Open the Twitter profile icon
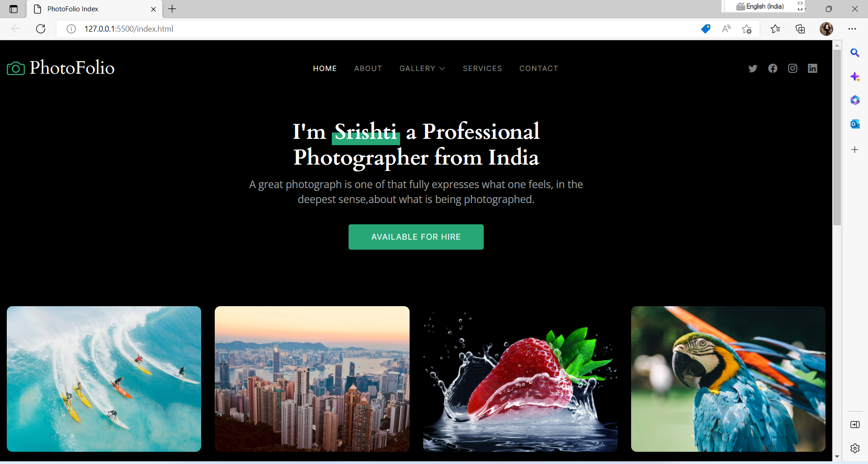The height and width of the screenshot is (464, 868). coord(753,68)
